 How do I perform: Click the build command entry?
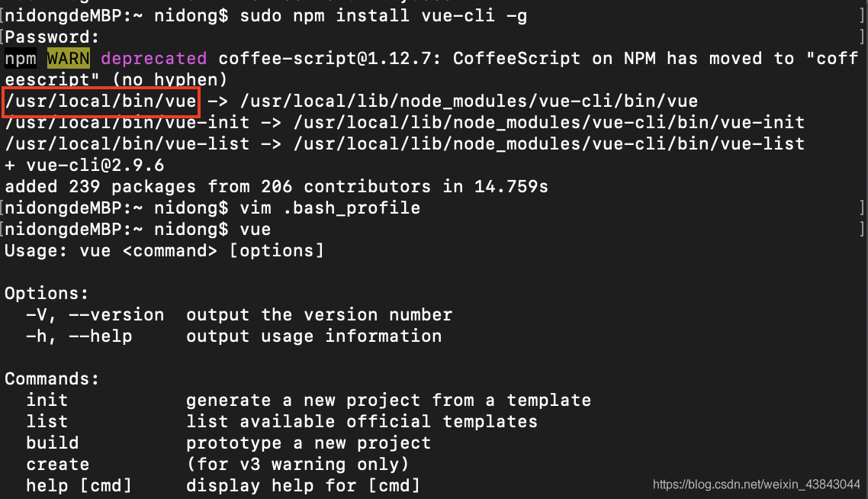click(53, 443)
